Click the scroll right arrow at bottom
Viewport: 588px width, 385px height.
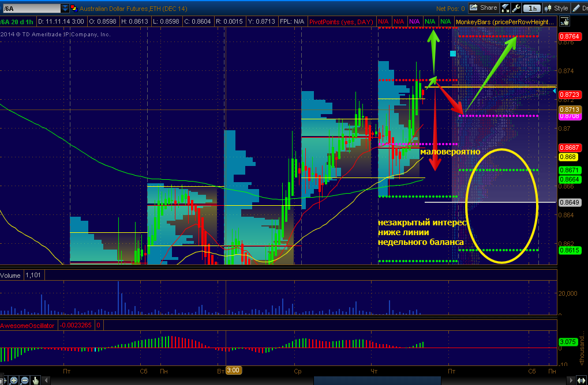pyautogui.click(x=571, y=380)
